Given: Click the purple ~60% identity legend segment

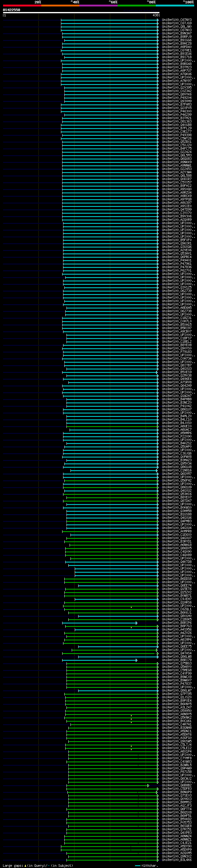Looking at the screenshot, I should coord(98,6).
